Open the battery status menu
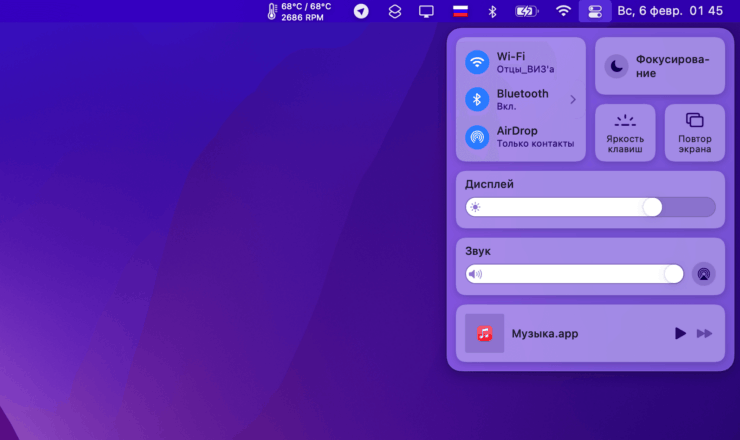The height and width of the screenshot is (440, 740). coord(526,11)
